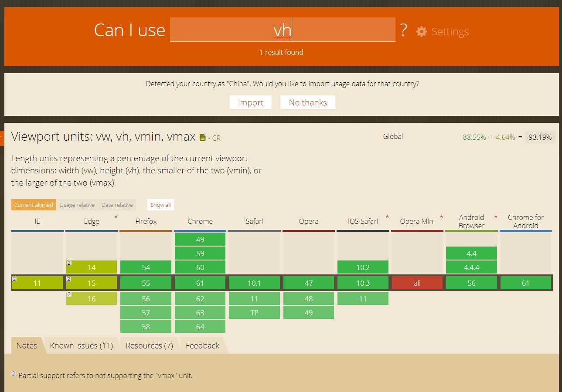Open the Notes tab
Screen dimensions: 562x392
tap(27, 345)
